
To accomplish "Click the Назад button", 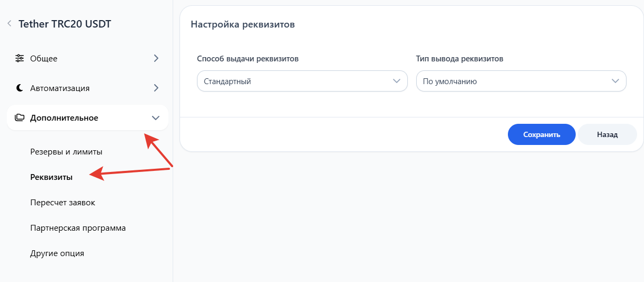I will (x=607, y=134).
